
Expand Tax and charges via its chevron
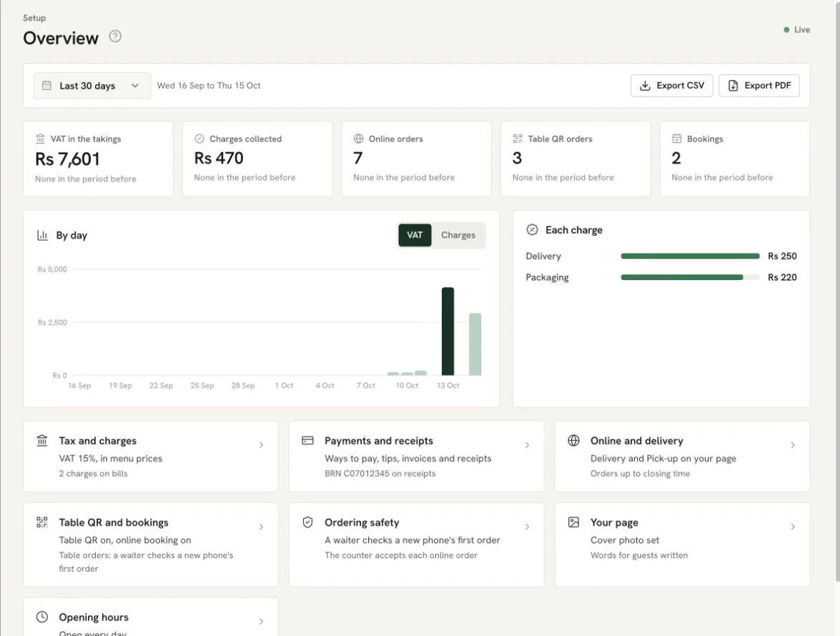(x=262, y=445)
